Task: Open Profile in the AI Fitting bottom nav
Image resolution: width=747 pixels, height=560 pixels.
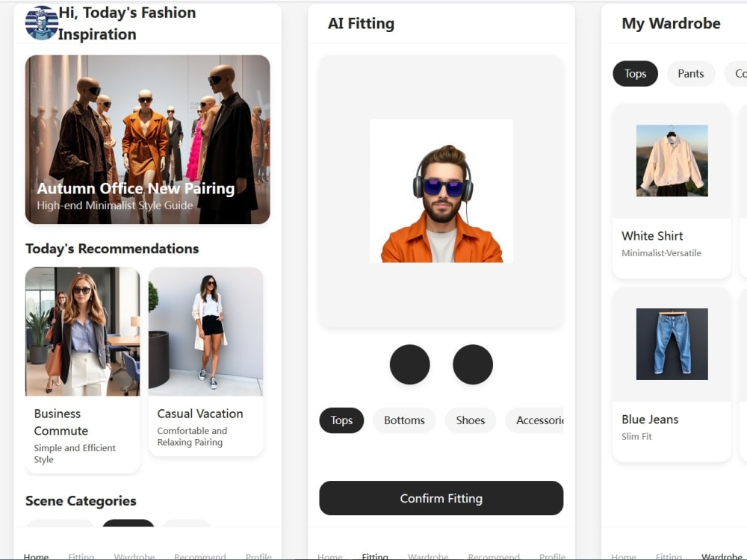Action: coord(553,556)
